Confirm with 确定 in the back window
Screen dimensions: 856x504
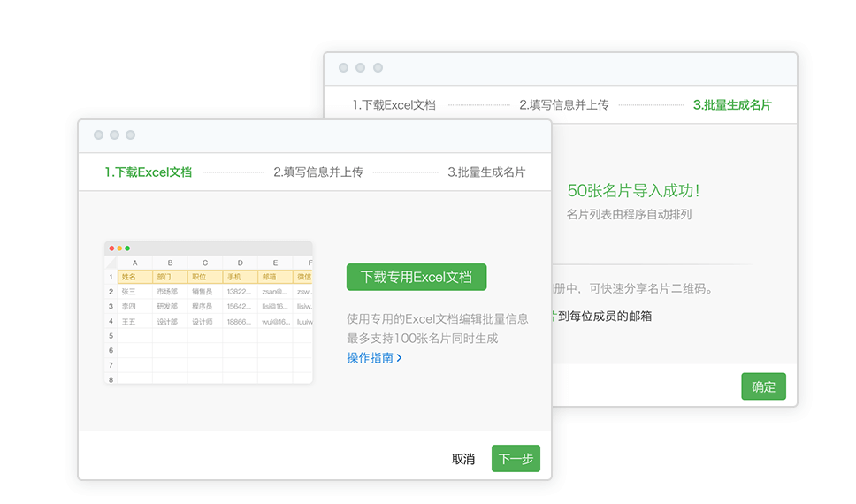(x=763, y=386)
